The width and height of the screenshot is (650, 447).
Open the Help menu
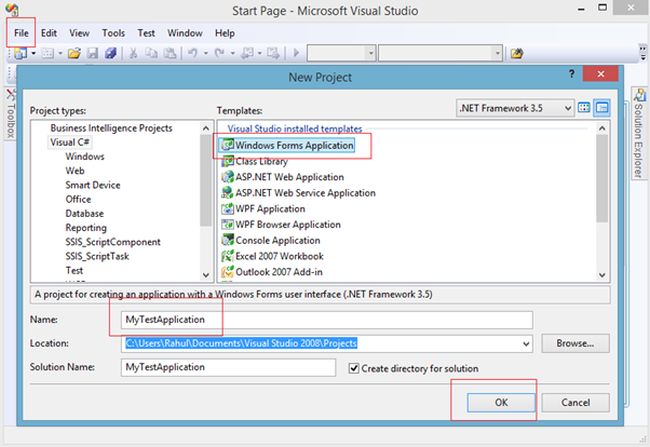(225, 33)
